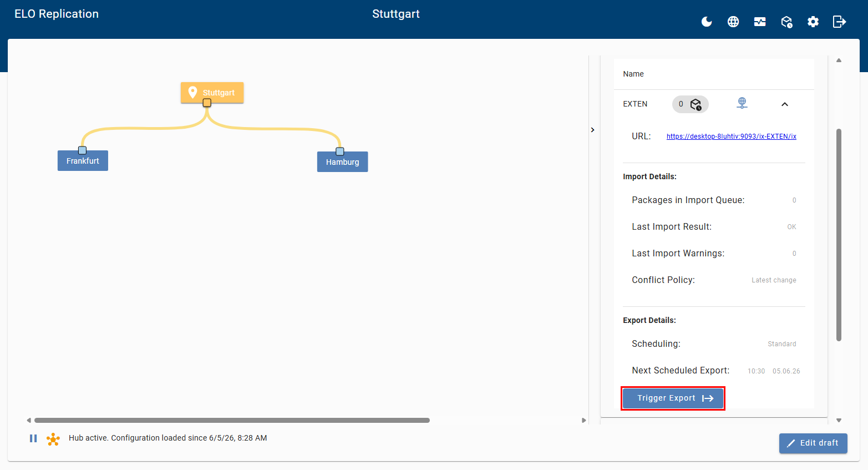Click the 'Last Import Result:' label
868x470 pixels.
point(672,227)
